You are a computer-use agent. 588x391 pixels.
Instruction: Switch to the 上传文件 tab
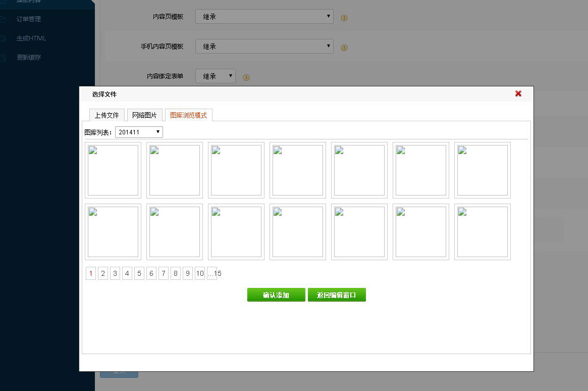point(106,115)
